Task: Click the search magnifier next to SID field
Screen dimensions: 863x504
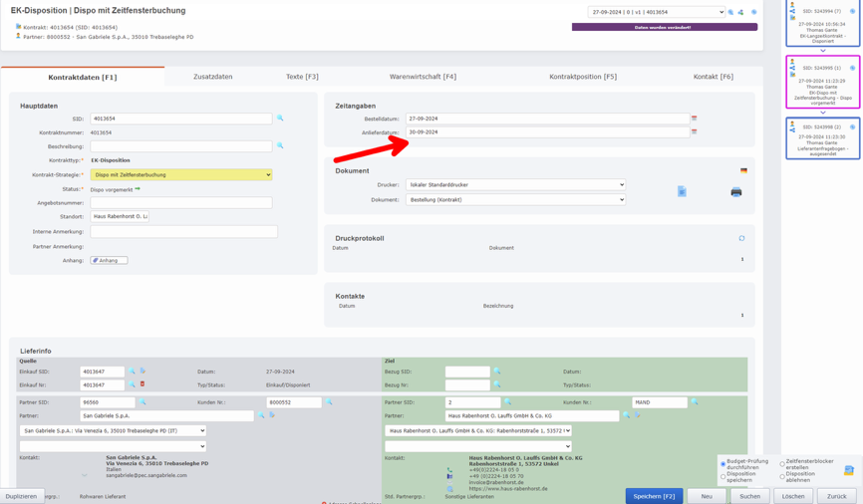Action: (280, 119)
